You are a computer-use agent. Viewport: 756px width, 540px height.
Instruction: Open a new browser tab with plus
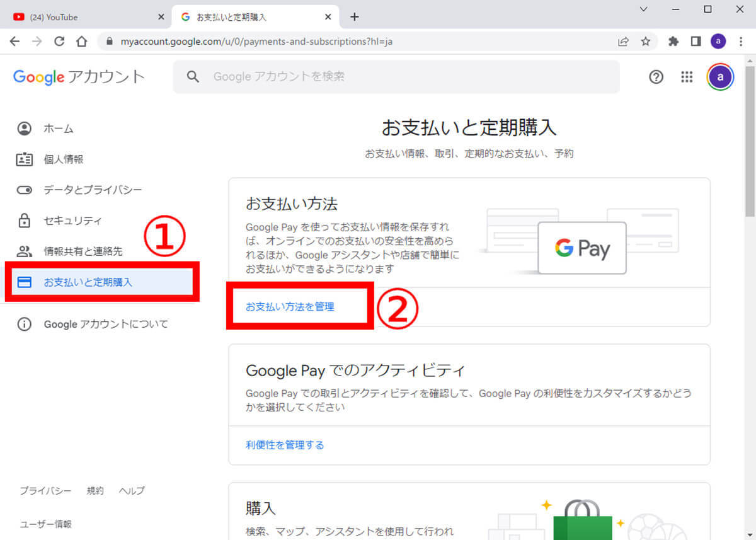[x=354, y=17]
